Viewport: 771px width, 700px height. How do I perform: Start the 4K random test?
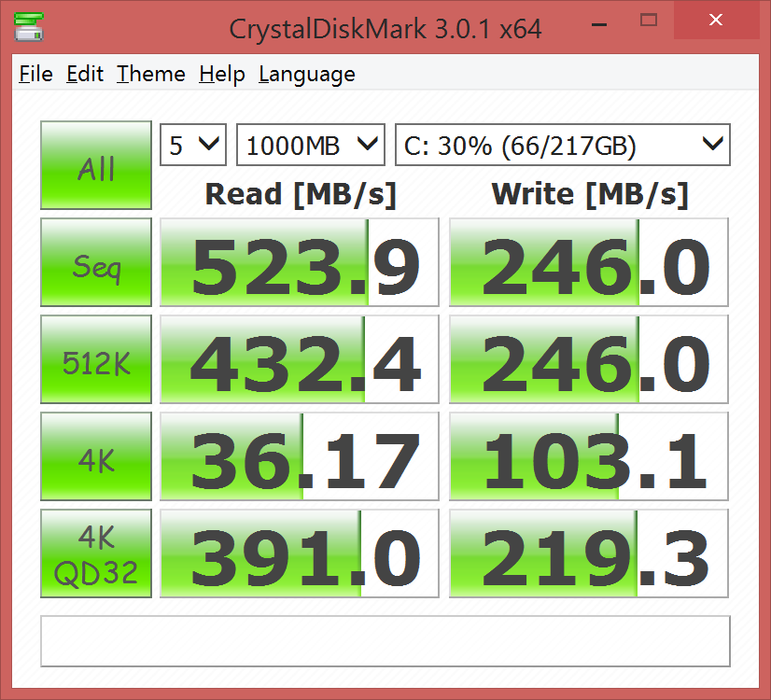[96, 456]
